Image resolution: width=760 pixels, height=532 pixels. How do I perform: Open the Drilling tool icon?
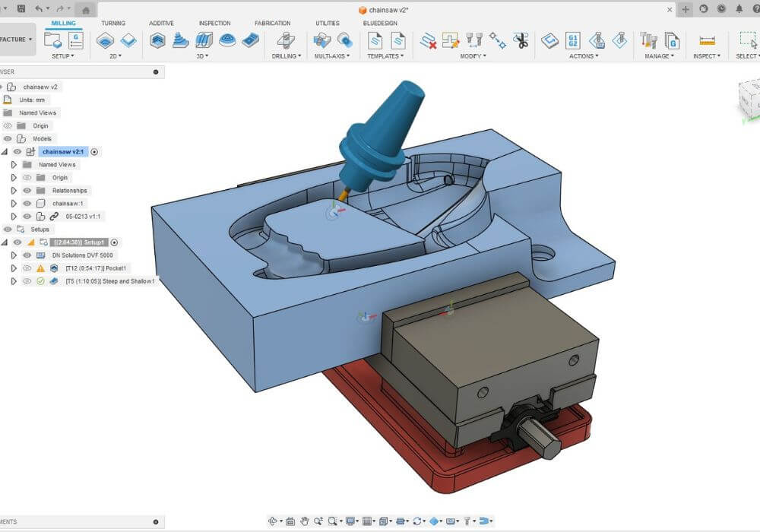285,42
